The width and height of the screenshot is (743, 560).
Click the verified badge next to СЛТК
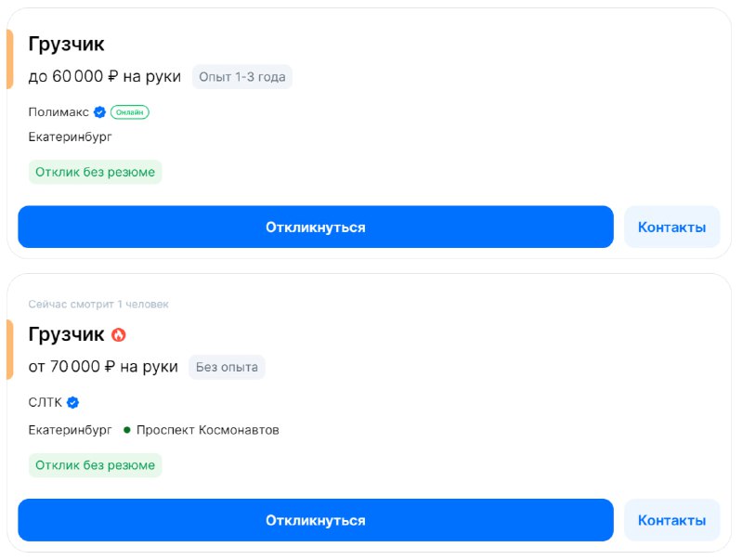pos(72,403)
